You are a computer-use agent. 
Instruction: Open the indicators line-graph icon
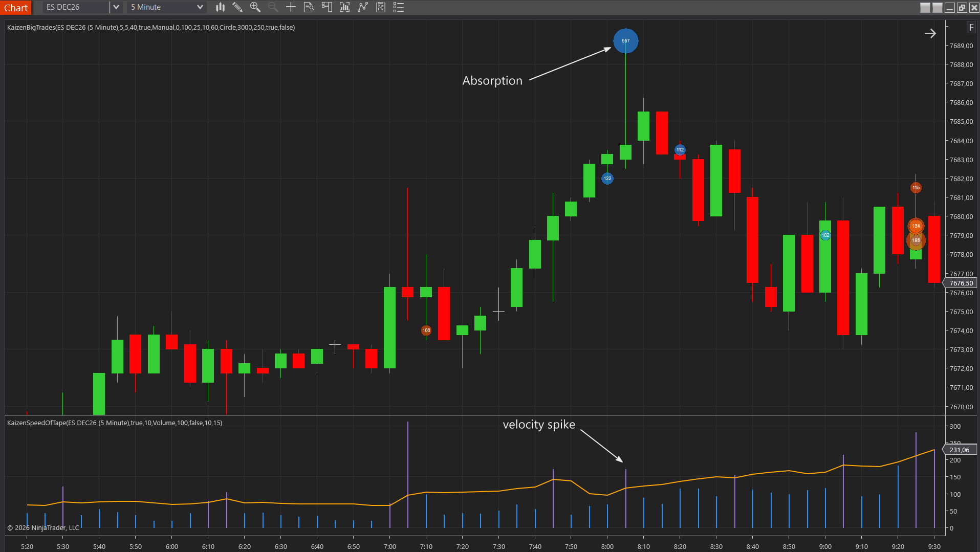pos(363,7)
